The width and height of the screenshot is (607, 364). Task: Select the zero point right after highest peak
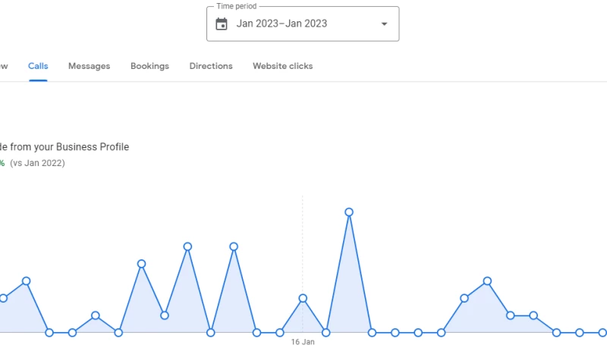(372, 332)
